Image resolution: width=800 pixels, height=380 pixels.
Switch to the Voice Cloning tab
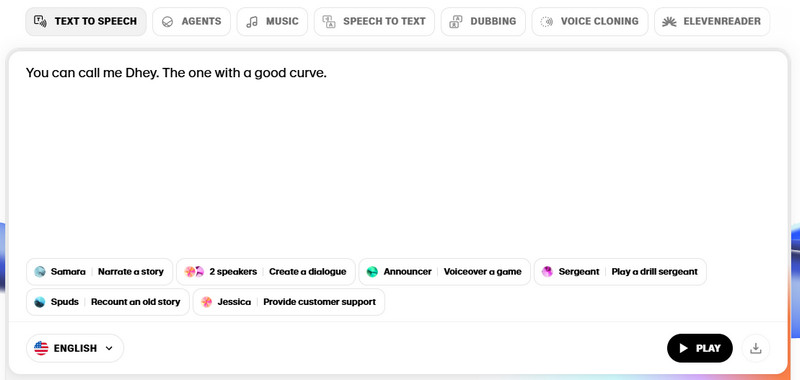(590, 21)
